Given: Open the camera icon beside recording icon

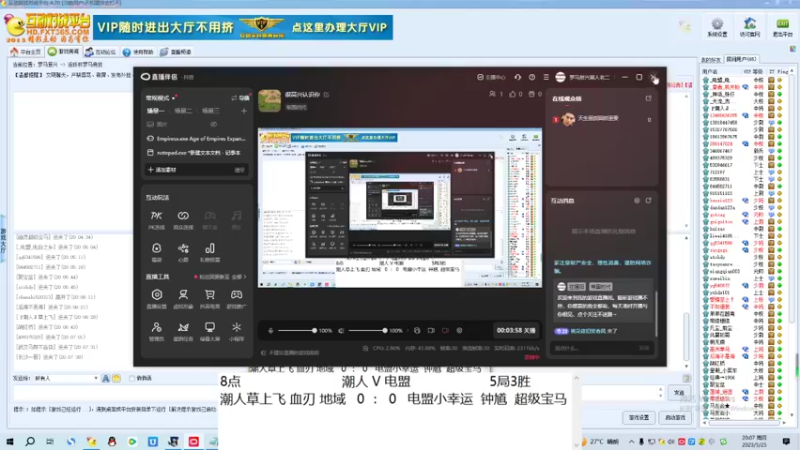Looking at the screenshot, I should coord(431,331).
